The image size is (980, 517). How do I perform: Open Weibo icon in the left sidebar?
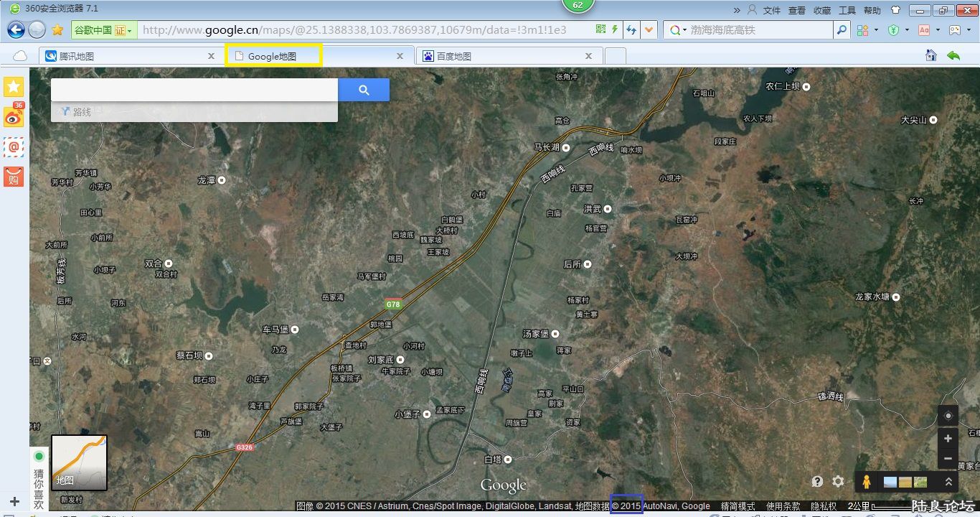14,116
